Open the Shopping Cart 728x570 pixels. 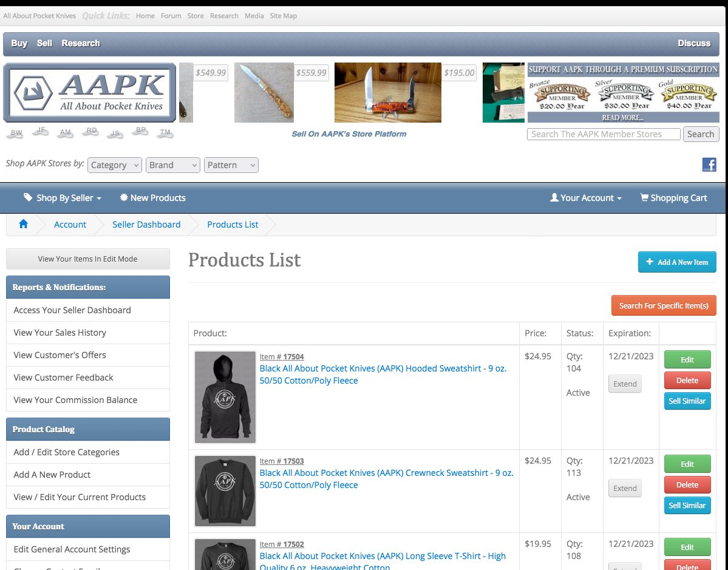click(x=673, y=198)
